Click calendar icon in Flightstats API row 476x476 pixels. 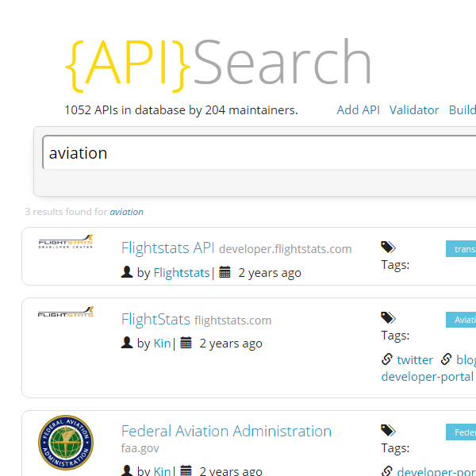pos(225,272)
